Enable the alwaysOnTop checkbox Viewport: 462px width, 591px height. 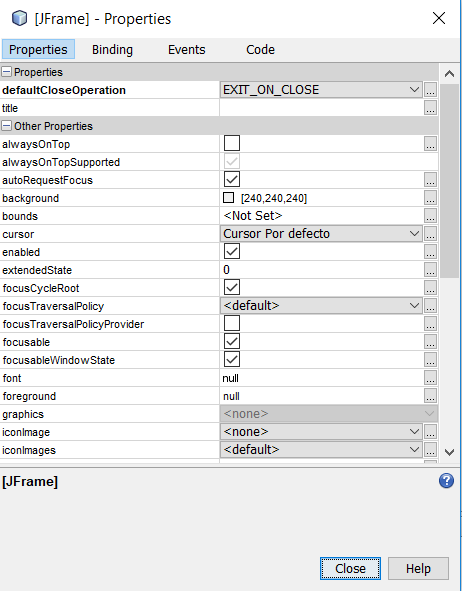click(232, 144)
